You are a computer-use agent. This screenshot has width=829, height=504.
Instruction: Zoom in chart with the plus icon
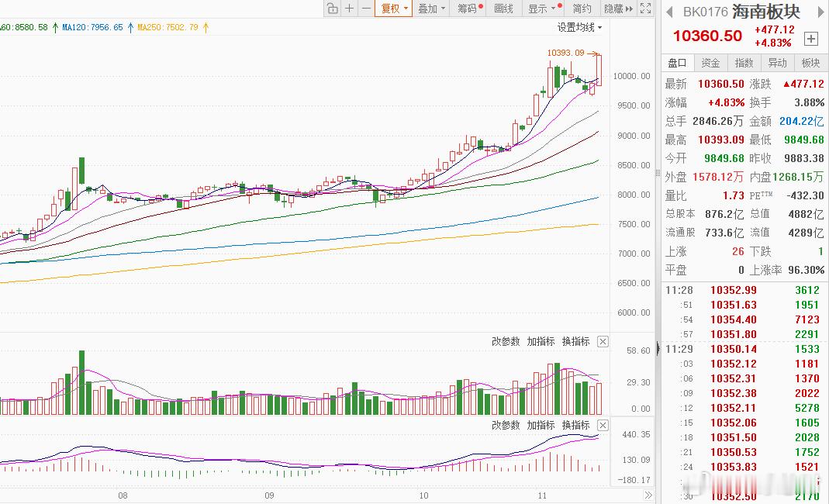[x=350, y=9]
